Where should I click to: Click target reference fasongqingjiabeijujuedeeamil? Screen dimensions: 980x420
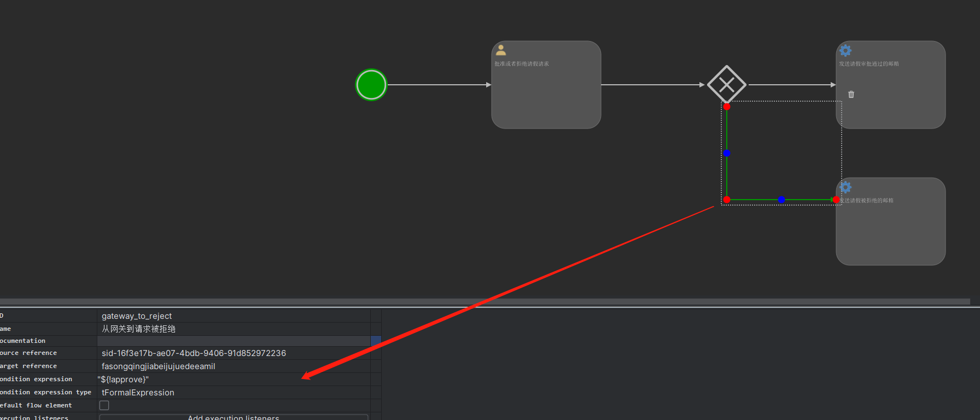coord(159,366)
